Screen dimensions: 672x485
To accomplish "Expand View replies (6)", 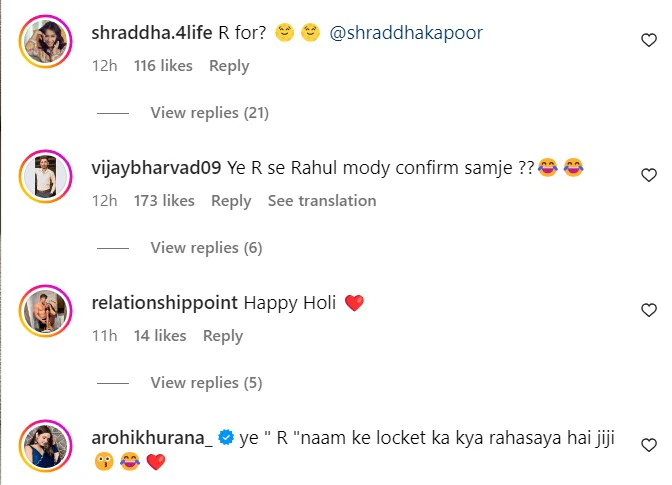I will [x=205, y=248].
